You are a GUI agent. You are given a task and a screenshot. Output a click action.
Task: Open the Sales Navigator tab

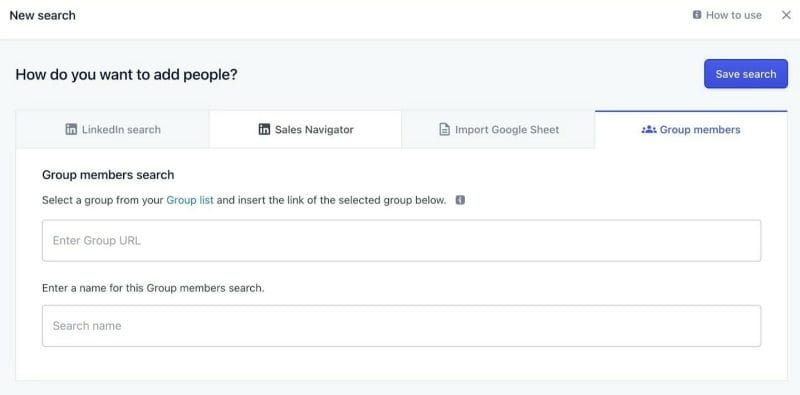[x=305, y=130]
